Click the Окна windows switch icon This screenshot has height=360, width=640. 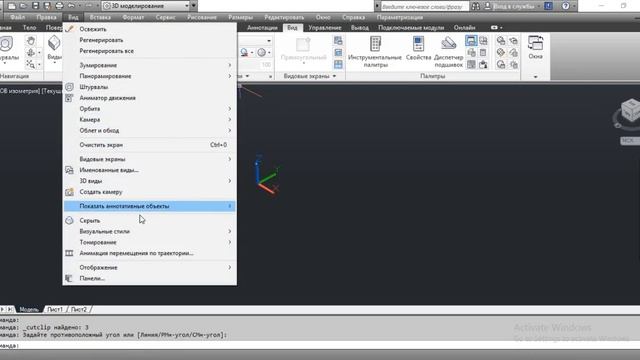536,47
